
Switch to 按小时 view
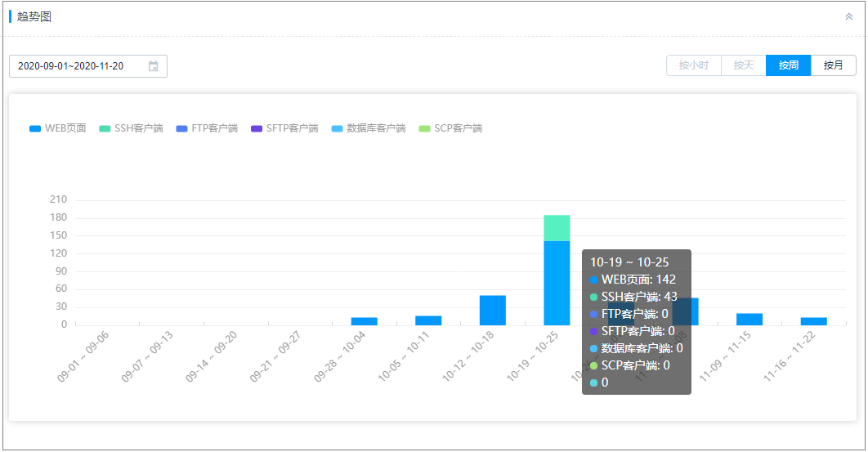coord(694,65)
